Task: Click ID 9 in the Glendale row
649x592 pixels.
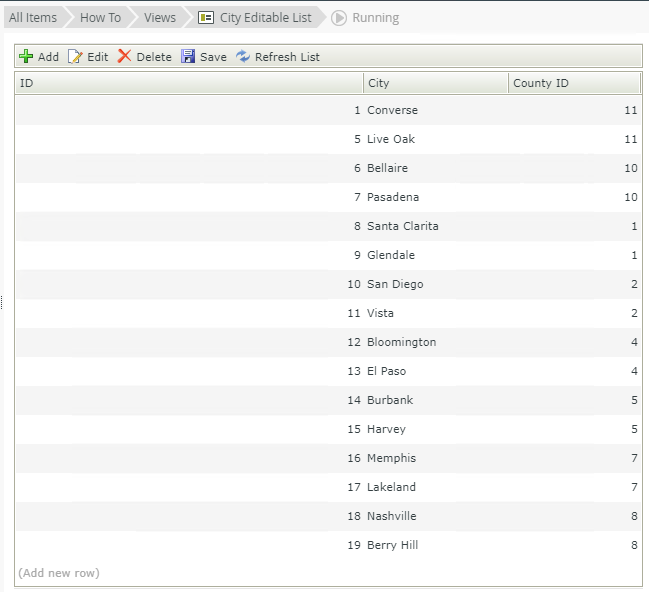Action: (x=357, y=255)
